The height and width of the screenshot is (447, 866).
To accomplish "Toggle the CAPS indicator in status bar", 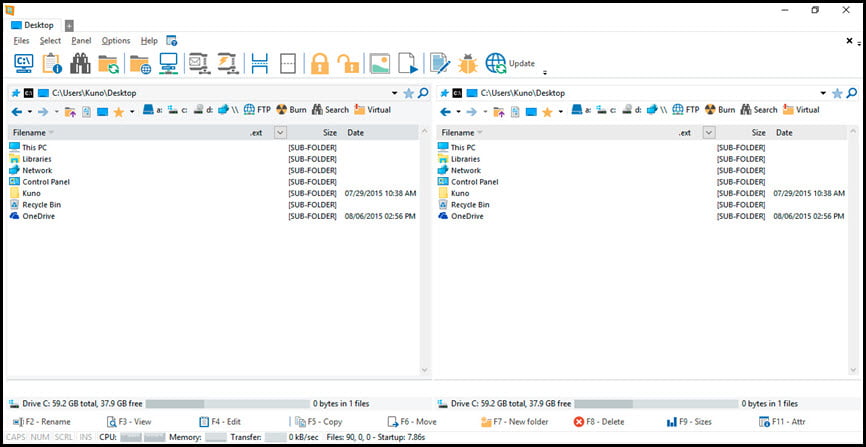I will [15, 437].
